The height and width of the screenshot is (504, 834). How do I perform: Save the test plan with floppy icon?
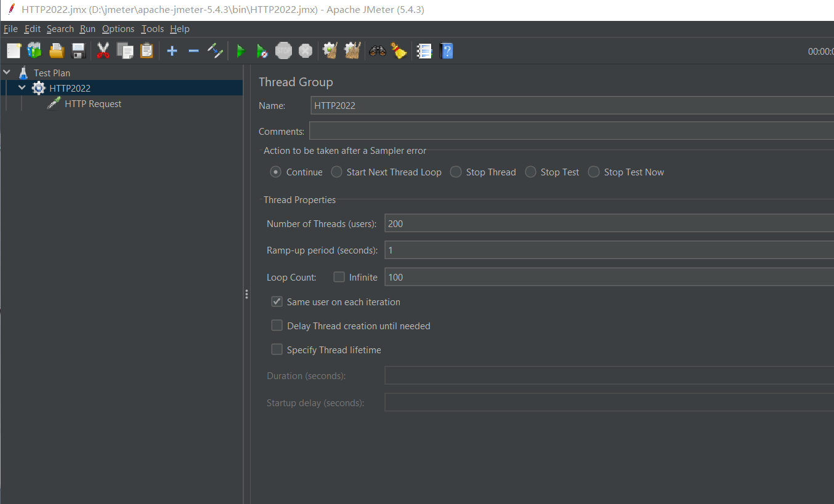(x=78, y=50)
